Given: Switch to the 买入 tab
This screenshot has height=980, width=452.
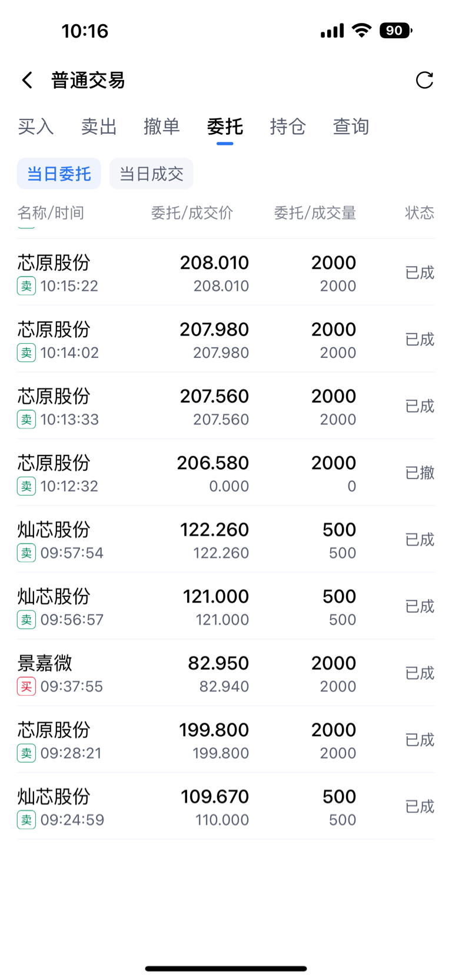Looking at the screenshot, I should coord(36,127).
